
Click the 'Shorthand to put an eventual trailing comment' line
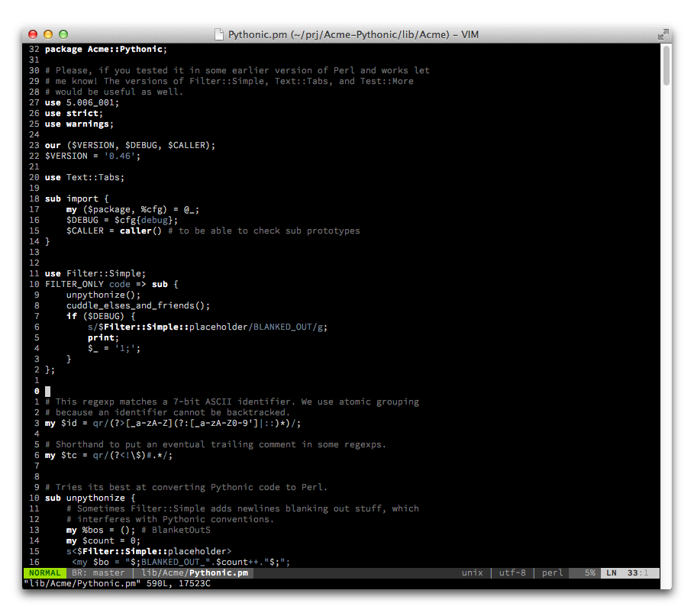pyautogui.click(x=215, y=444)
